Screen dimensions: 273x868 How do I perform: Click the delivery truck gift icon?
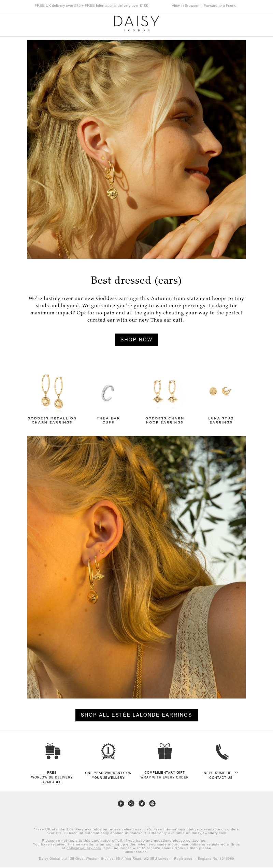click(x=53, y=751)
